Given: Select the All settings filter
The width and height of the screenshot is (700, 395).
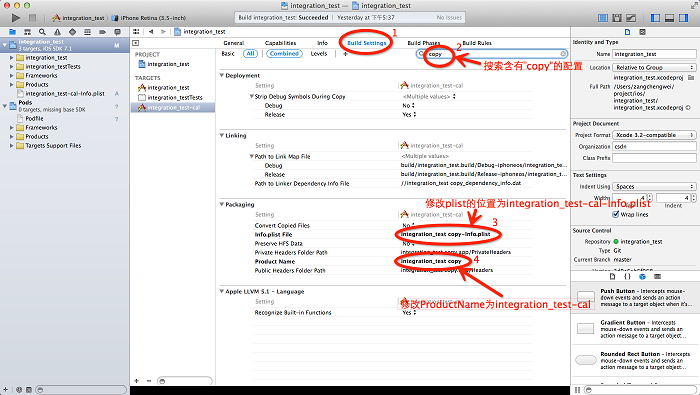Looking at the screenshot, I should pos(250,54).
